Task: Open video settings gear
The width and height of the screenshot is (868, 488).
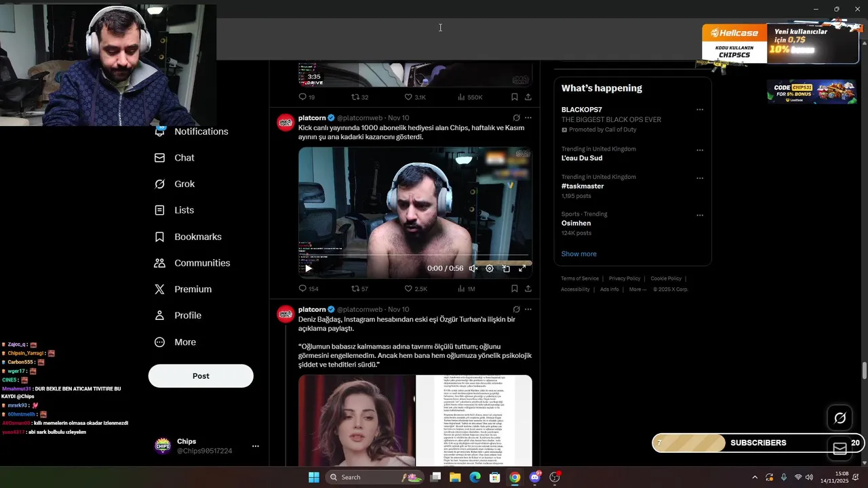Action: coord(490,268)
